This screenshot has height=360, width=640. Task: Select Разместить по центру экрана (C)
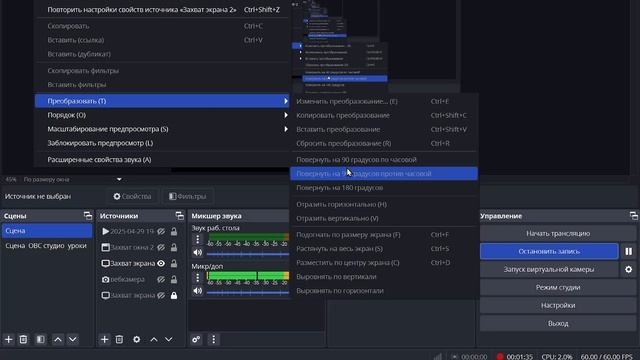pos(384,263)
